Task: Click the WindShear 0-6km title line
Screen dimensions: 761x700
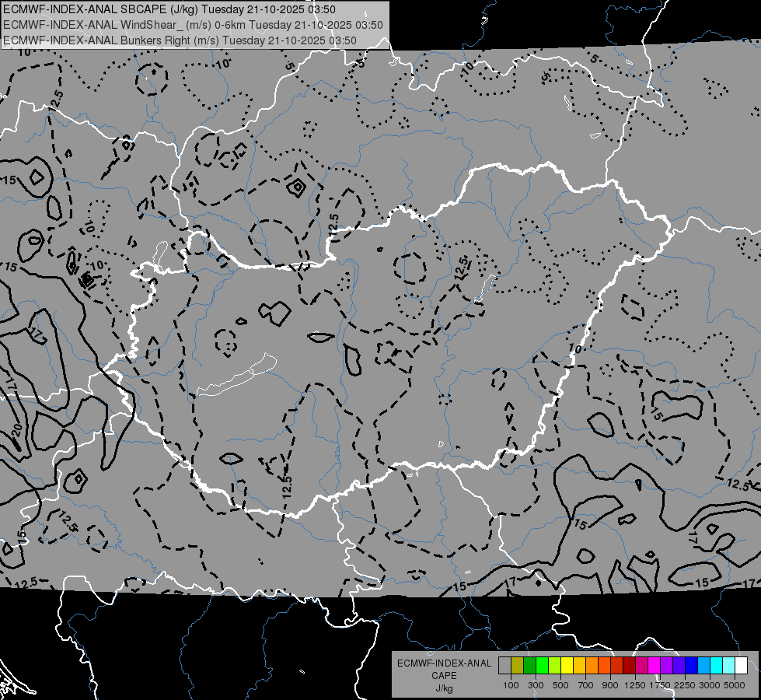Action: point(193,25)
